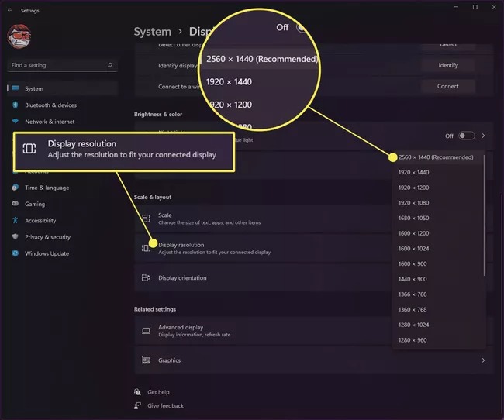Click the Network wifi icon
The image size is (504, 420).
[x=15, y=121]
